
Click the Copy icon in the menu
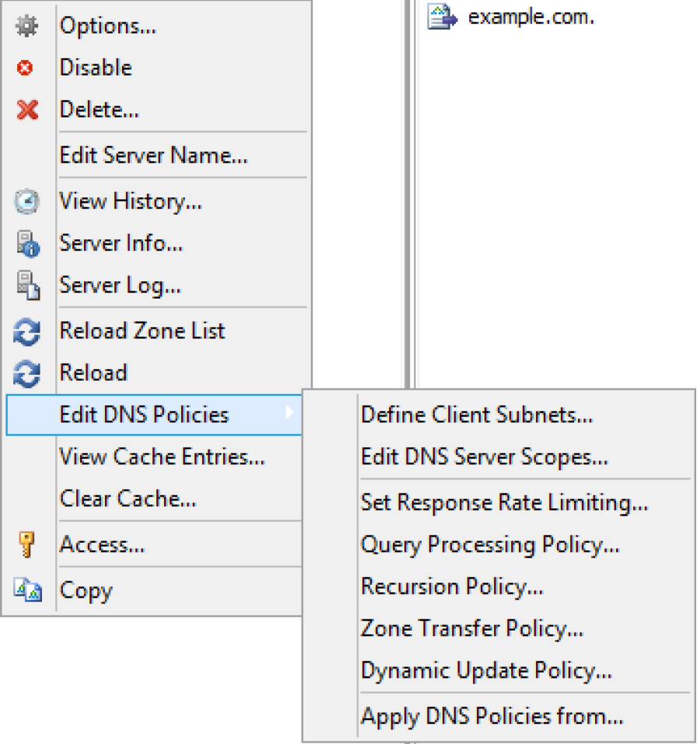pyautogui.click(x=27, y=591)
